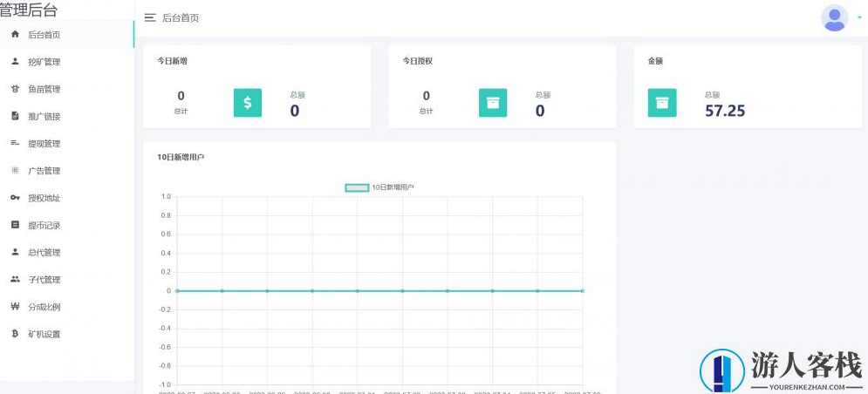The width and height of the screenshot is (868, 394).
Task: Click the grid icon beside 广告管理
Action: 16,171
